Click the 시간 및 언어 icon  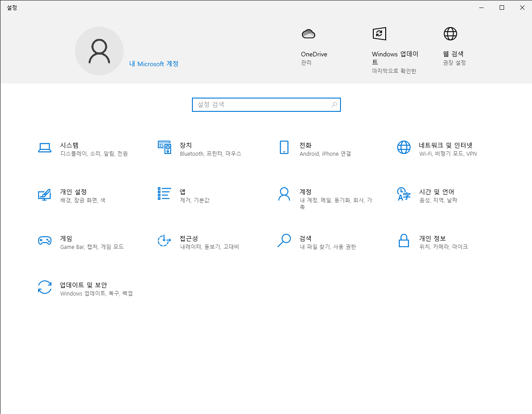pos(403,194)
